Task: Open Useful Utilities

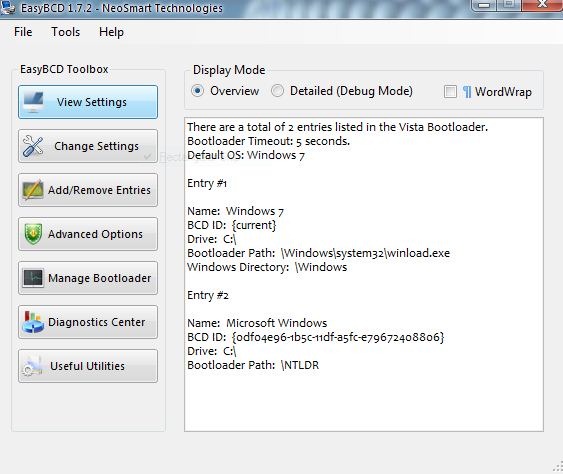Action: click(x=88, y=366)
